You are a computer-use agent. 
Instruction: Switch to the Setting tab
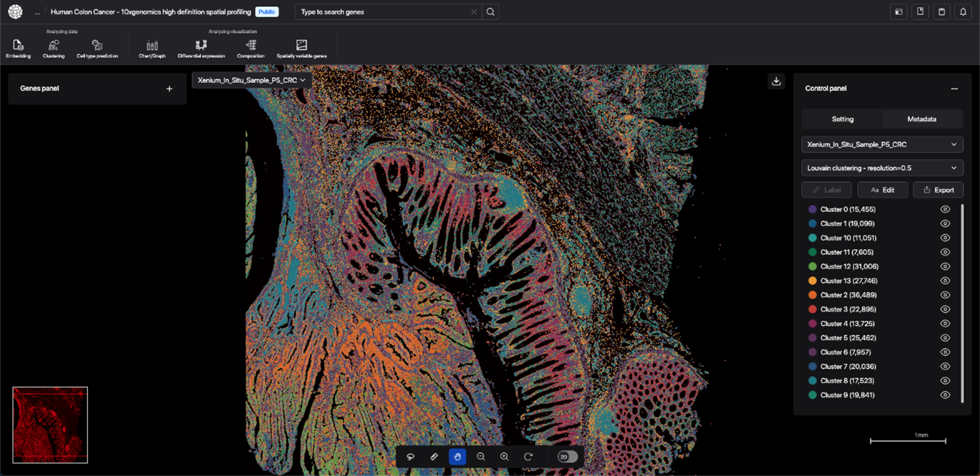coord(842,119)
